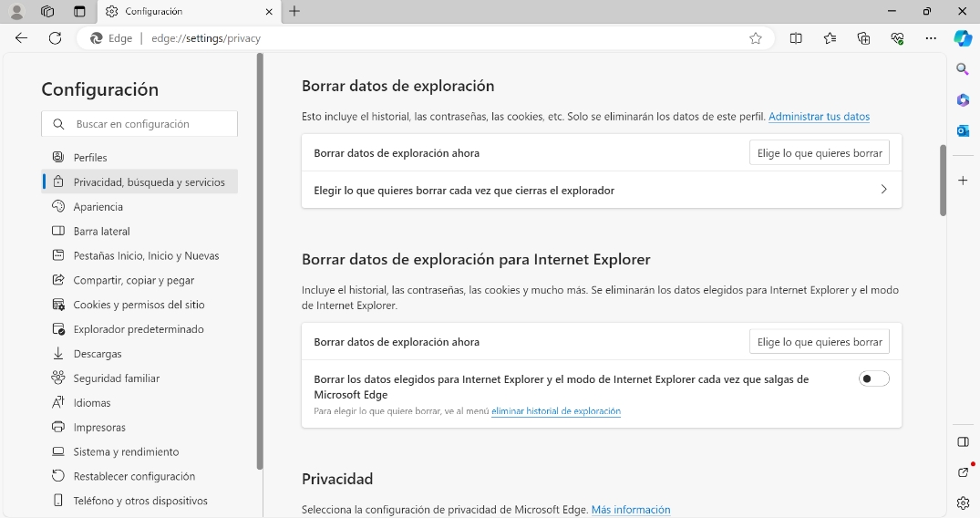This screenshot has width=980, height=518.
Task: Open Barra lateral settings
Action: click(139, 231)
